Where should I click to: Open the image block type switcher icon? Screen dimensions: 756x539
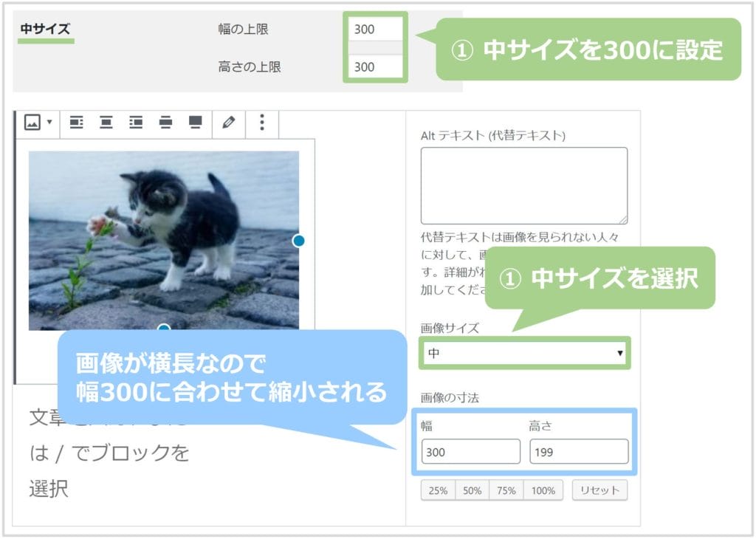32,123
